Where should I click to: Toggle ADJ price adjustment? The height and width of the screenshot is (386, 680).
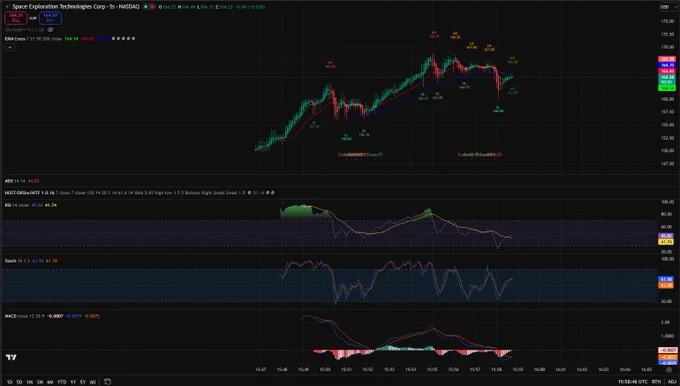click(x=672, y=382)
